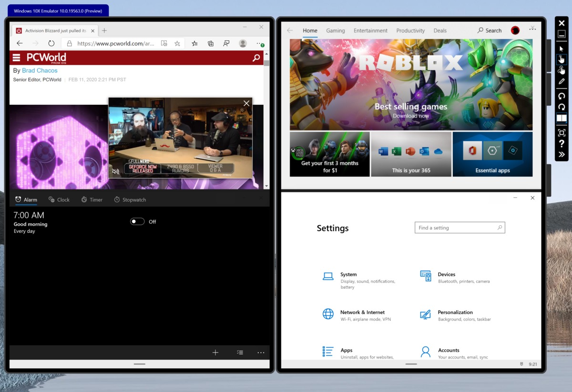Select multi-touch input mode in emulator toolbar
572x392 pixels.
pyautogui.click(x=562, y=70)
